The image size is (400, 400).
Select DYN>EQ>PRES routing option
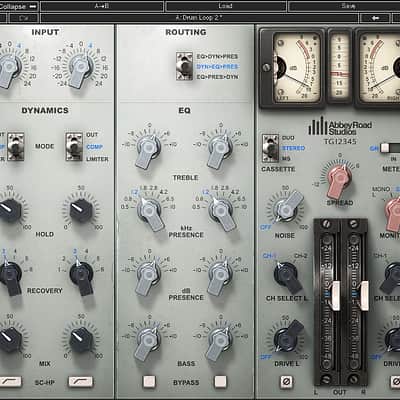pos(217,67)
